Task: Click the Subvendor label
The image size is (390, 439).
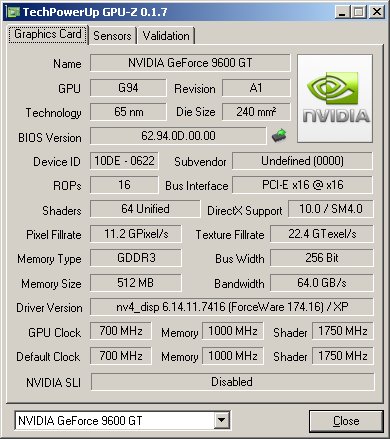Action: [200, 162]
